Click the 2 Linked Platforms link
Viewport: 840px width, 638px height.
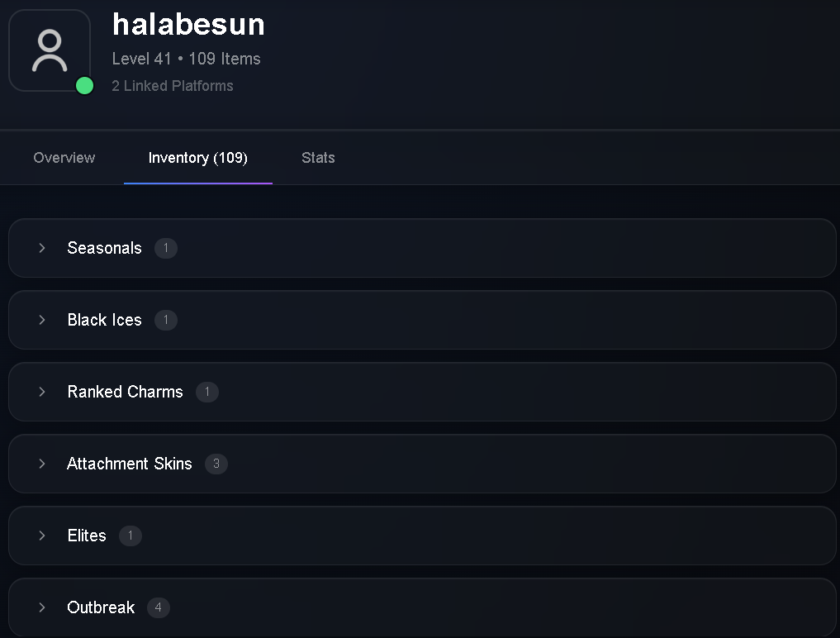click(x=173, y=86)
